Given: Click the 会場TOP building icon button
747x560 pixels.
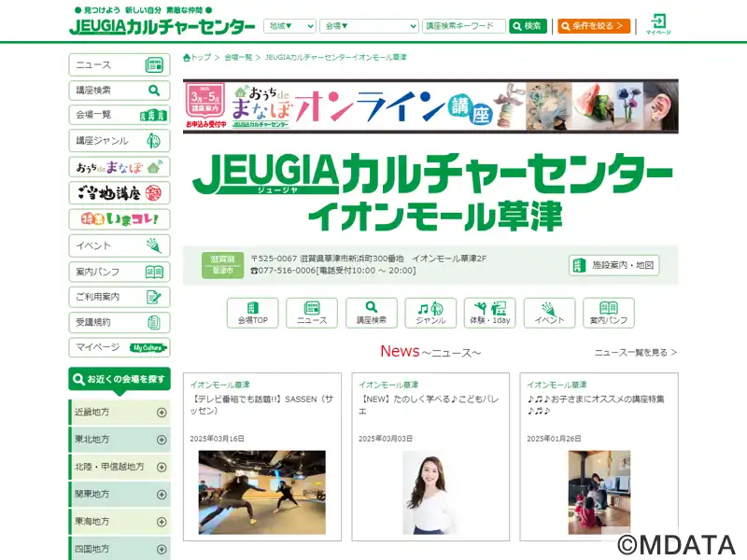Looking at the screenshot, I should click(252, 313).
